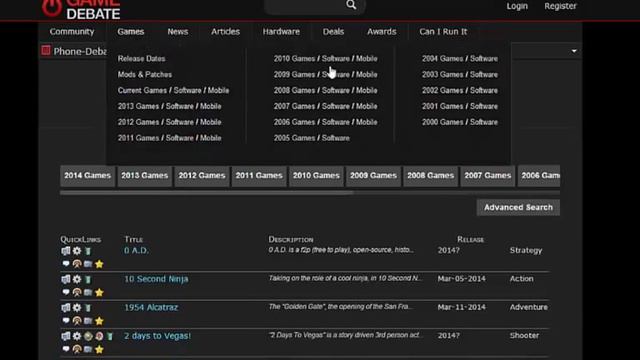Click the green tower icon for 0 A.D.
Viewport: 640px width, 360px height.
point(88,251)
